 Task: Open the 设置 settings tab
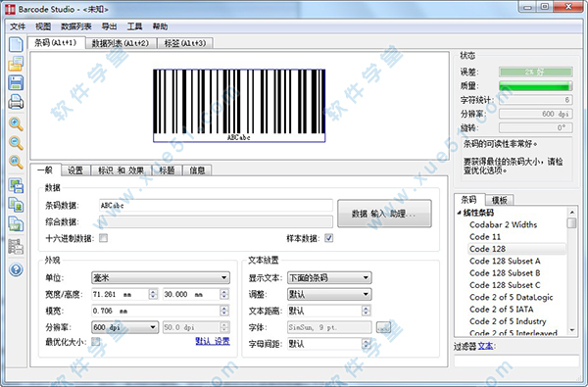75,170
